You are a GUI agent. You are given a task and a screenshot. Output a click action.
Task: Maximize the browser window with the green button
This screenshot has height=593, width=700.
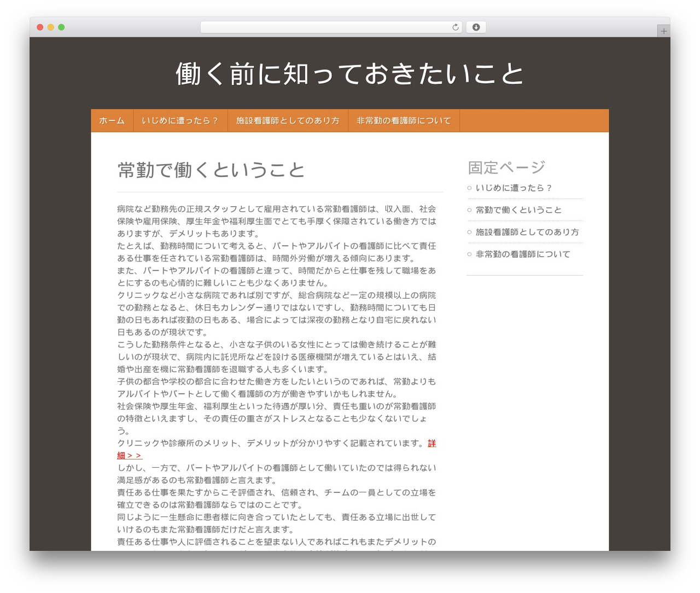point(61,27)
